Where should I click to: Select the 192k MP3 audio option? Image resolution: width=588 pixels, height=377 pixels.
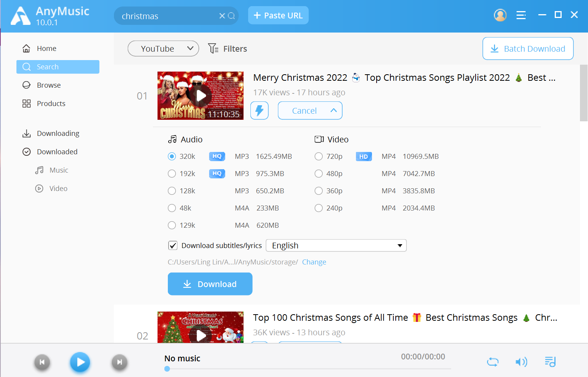(x=172, y=174)
